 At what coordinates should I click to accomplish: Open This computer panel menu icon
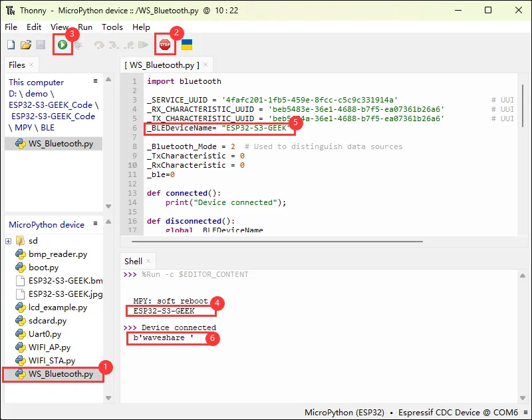[x=96, y=81]
